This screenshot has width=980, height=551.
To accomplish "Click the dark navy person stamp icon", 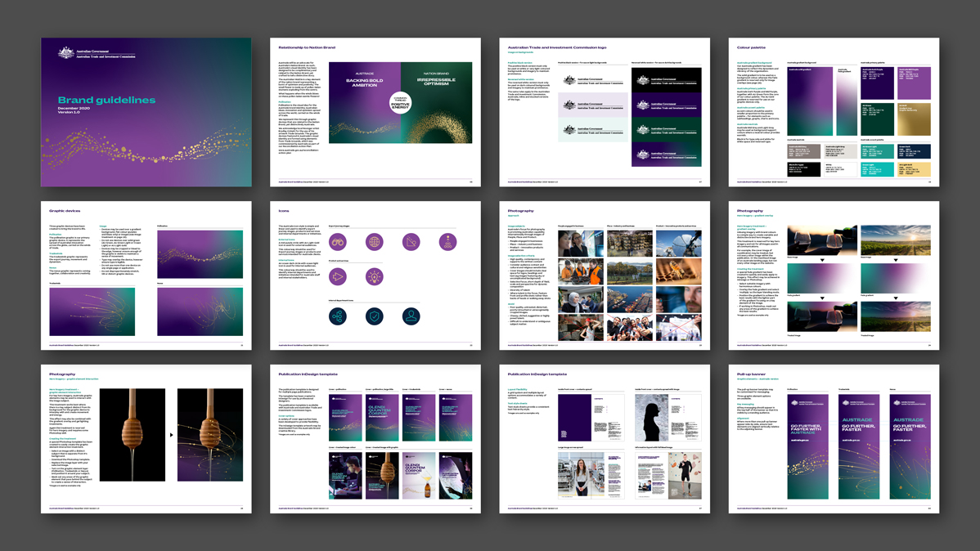I will pos(411,316).
